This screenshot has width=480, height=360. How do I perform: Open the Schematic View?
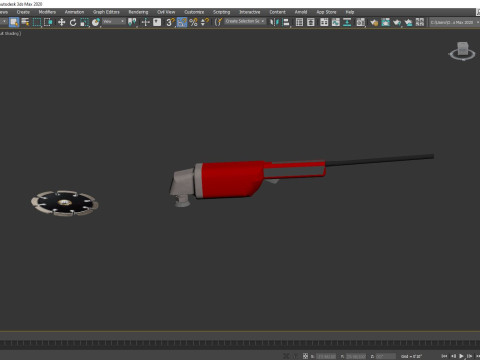click(x=347, y=22)
